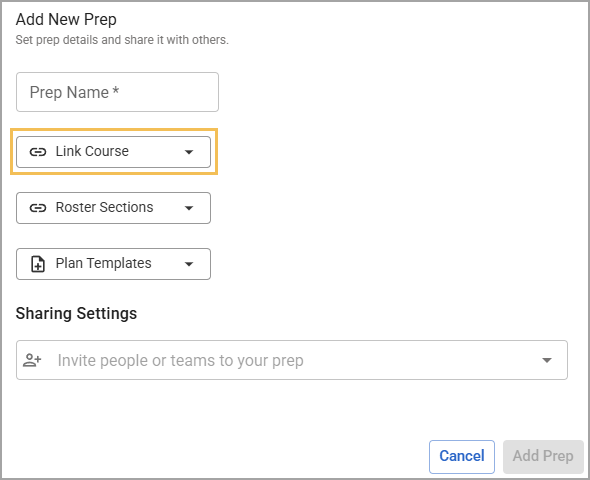The width and height of the screenshot is (590, 480).
Task: Click the link icon beside Link Course
Action: point(38,152)
